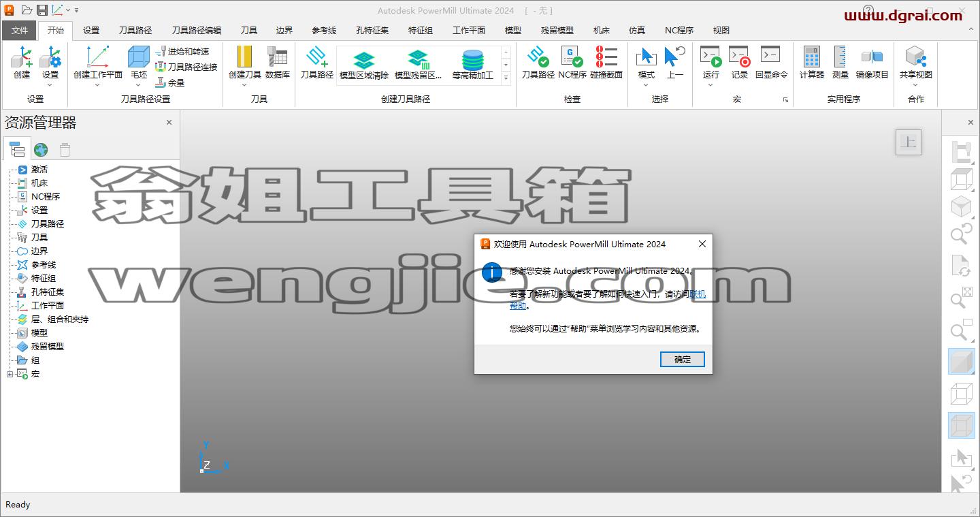
Task: Open the 创建刀具 dropdown arrow
Action: point(244,85)
